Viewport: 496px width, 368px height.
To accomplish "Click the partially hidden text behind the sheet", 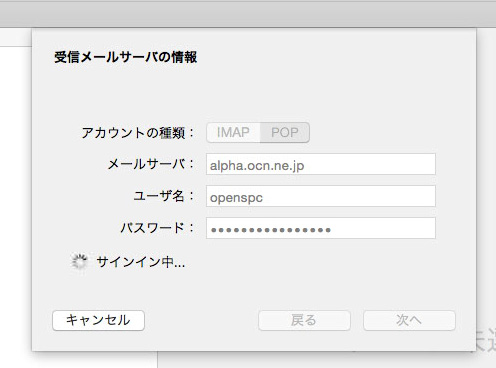I will 486,340.
